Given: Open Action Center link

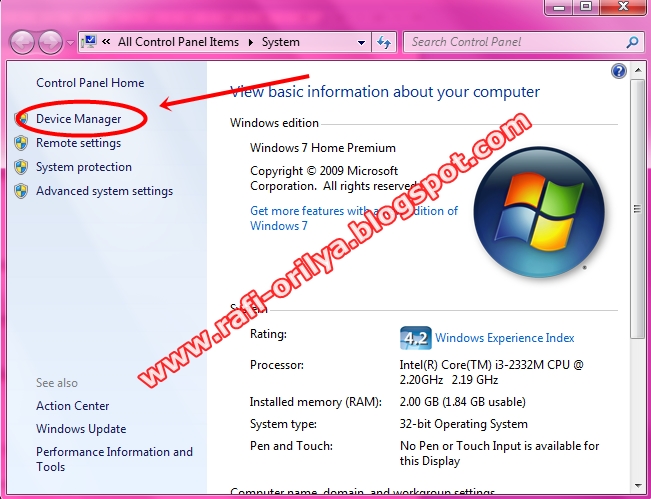Looking at the screenshot, I should tap(73, 406).
